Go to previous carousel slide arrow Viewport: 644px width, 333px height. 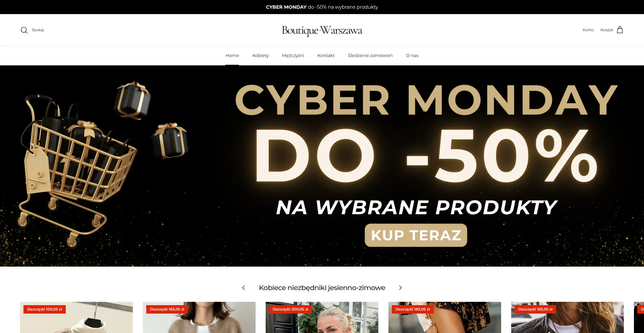coord(244,288)
